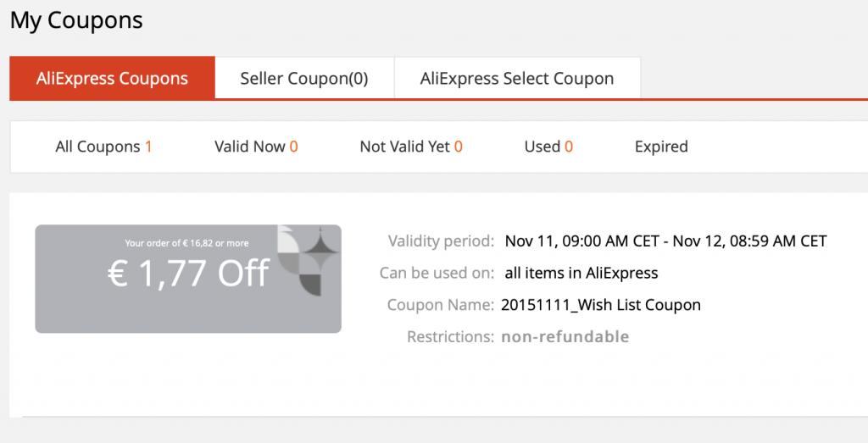Select the coupon name 20151111_Wish List Coupon
Image resolution: width=868 pixels, height=443 pixels.
tap(601, 305)
